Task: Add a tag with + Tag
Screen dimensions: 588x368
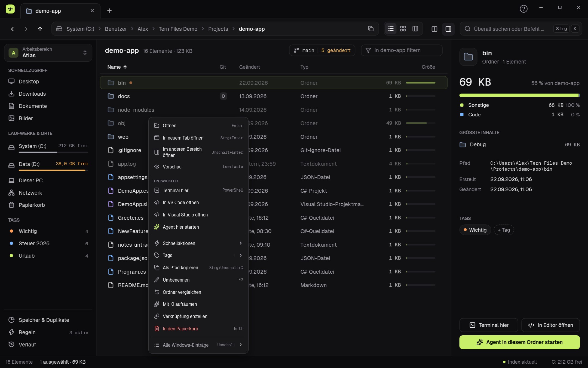Action: coord(504,230)
